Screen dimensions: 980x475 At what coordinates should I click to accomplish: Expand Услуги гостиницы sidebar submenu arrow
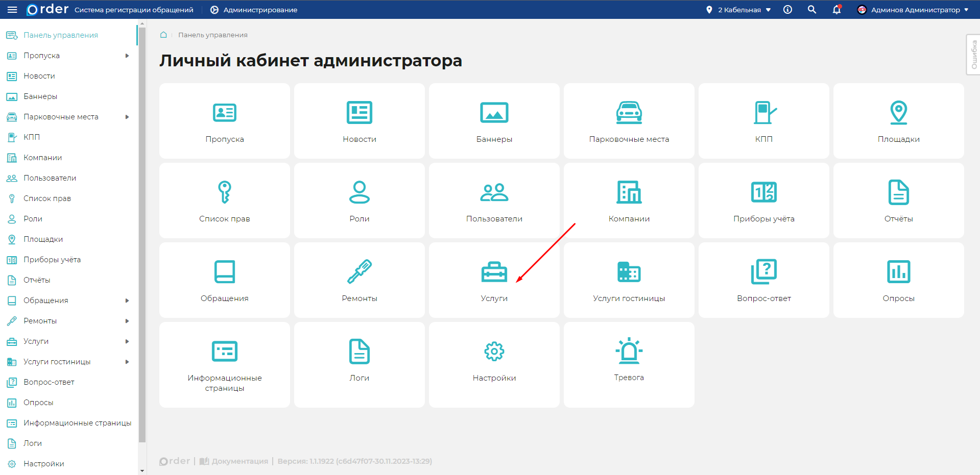click(127, 362)
